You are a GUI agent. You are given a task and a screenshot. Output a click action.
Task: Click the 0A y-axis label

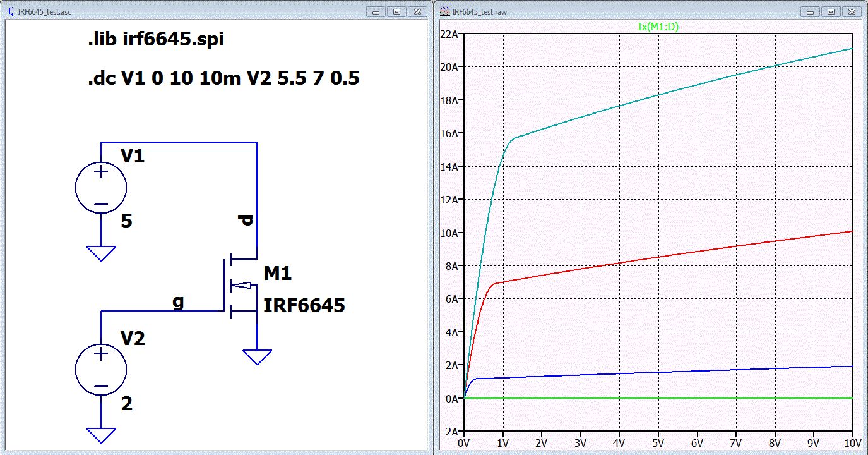coord(451,399)
